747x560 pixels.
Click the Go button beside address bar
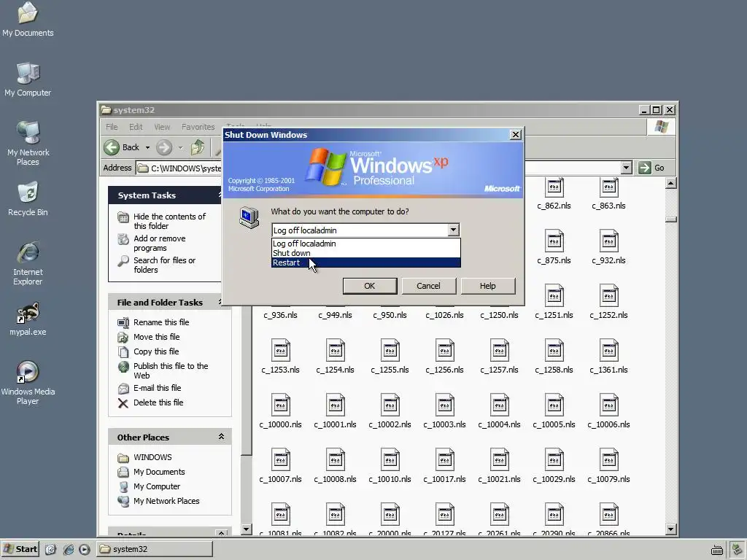click(651, 168)
